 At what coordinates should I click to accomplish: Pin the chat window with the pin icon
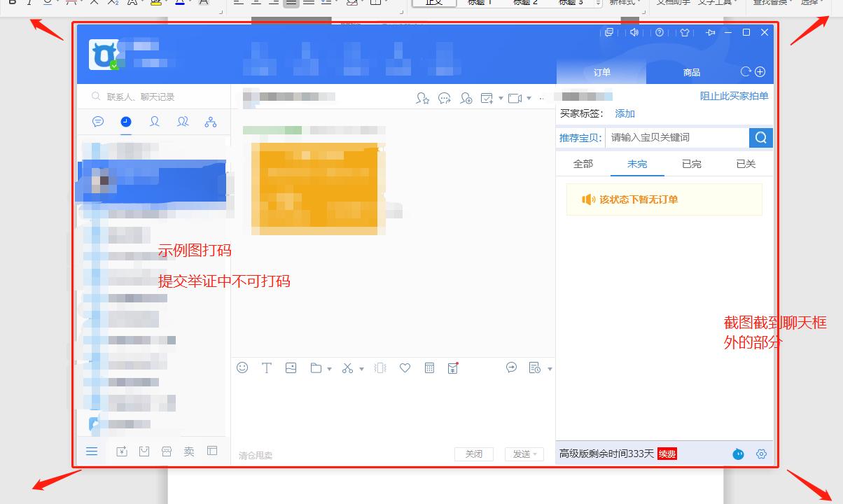tap(710, 32)
